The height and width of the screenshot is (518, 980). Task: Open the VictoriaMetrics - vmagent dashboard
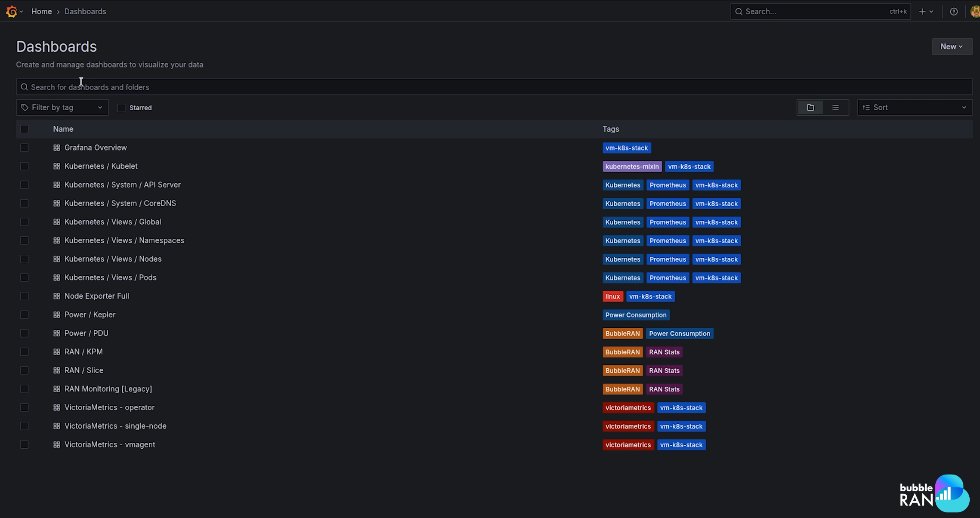pyautogui.click(x=110, y=444)
